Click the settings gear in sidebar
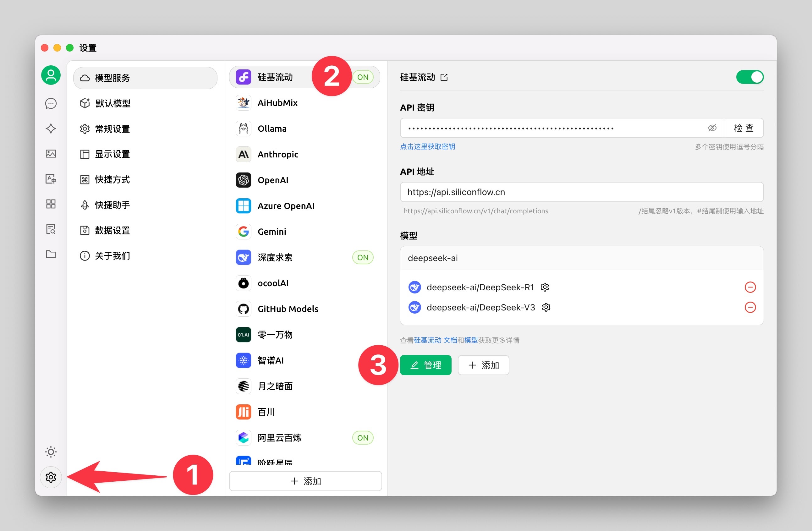Image resolution: width=812 pixels, height=531 pixels. pos(51,477)
